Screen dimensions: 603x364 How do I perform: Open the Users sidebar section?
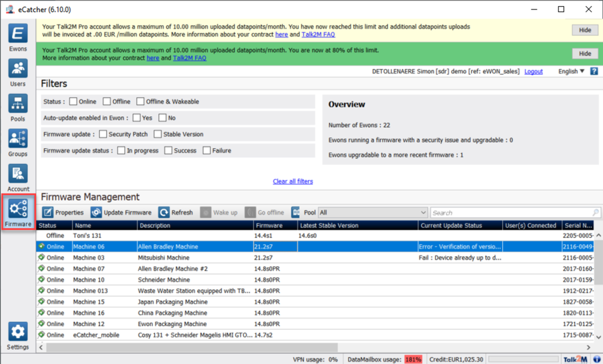[x=18, y=72]
